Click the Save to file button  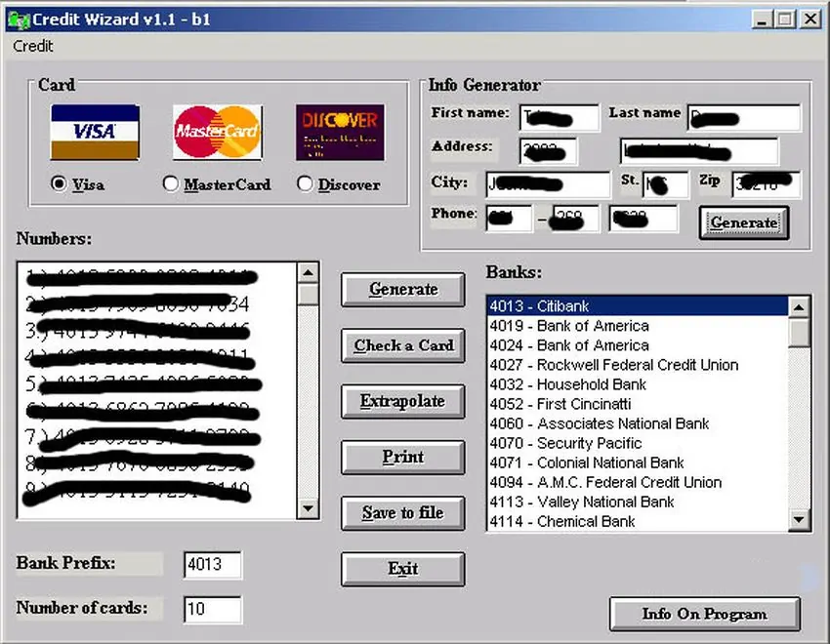[x=402, y=512]
